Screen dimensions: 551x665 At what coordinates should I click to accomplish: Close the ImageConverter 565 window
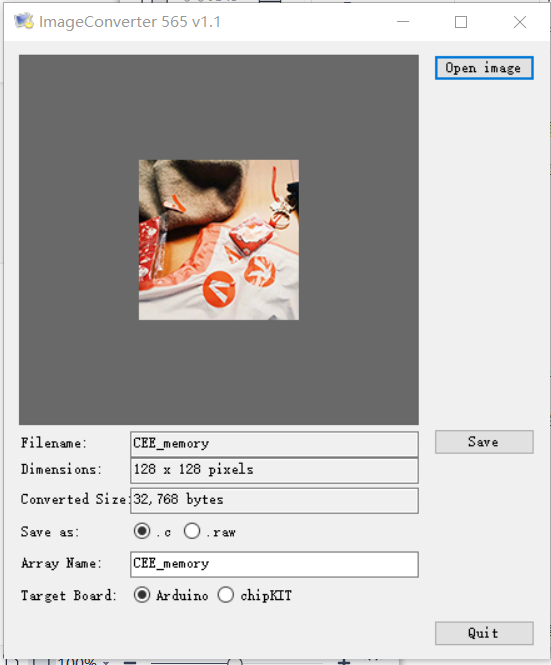[x=520, y=22]
